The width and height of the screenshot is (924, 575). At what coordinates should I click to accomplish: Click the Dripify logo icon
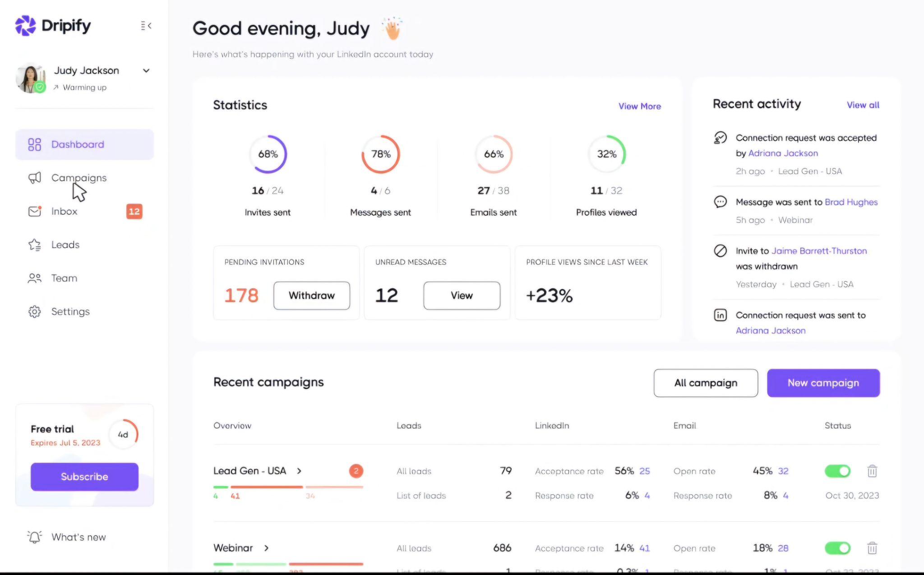click(x=25, y=26)
